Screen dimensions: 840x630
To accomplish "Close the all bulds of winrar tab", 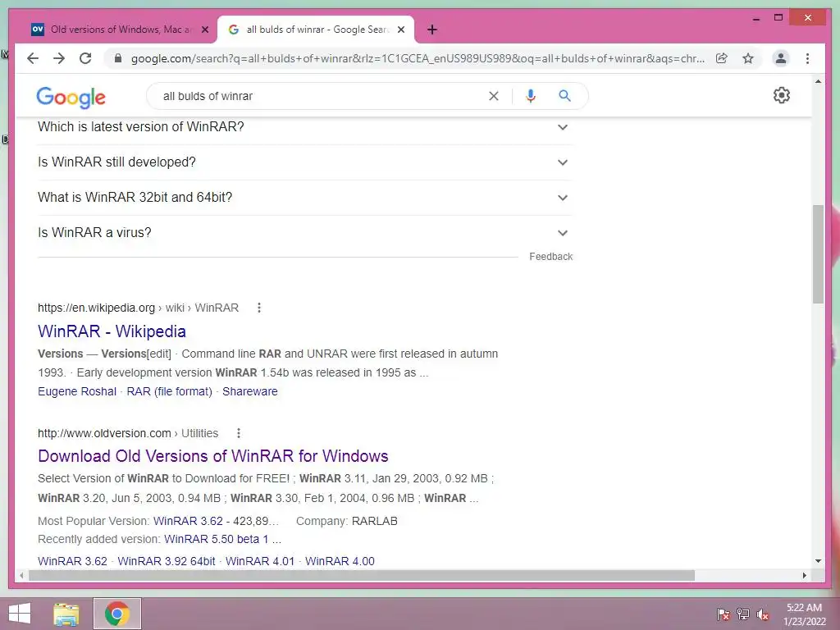I will click(x=401, y=30).
